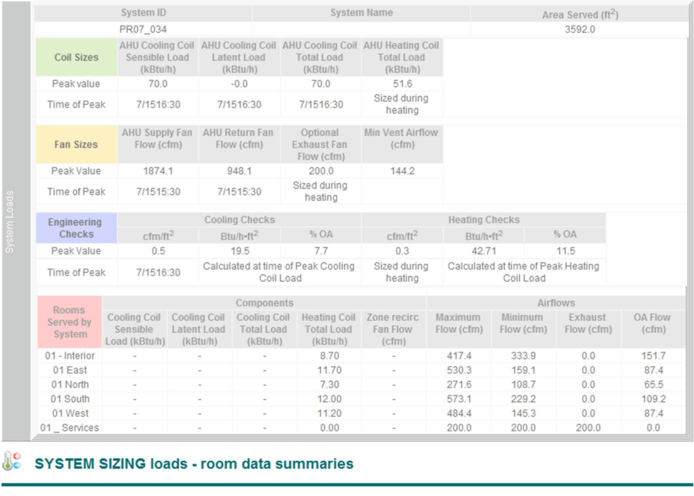Image resolution: width=694 pixels, height=496 pixels.
Task: Click the Exhaust Flow (cfm) column header
Action: pyautogui.click(x=588, y=329)
